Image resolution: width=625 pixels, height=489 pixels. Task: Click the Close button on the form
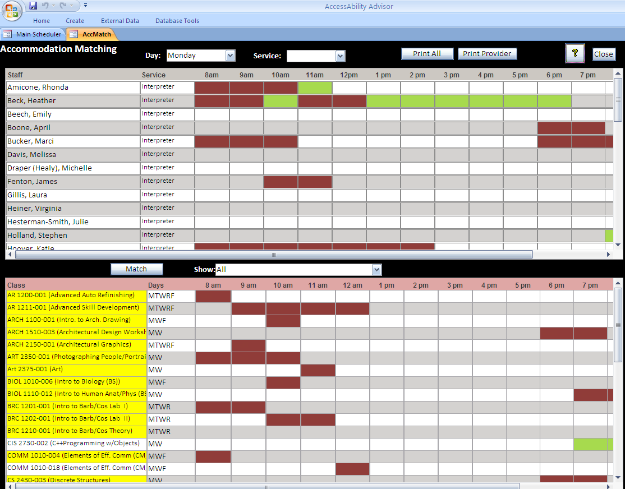point(603,54)
